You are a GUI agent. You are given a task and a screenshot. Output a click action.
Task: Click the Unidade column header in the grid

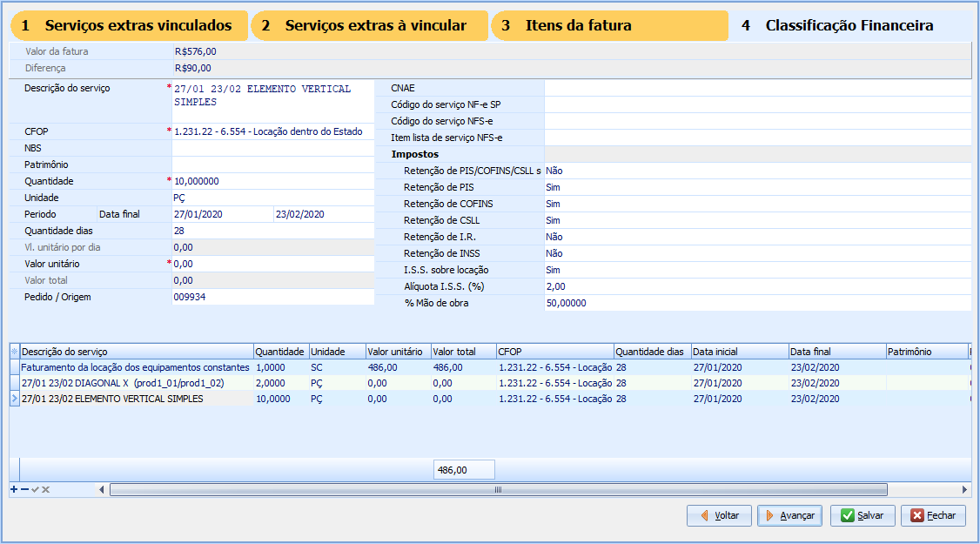click(x=338, y=352)
